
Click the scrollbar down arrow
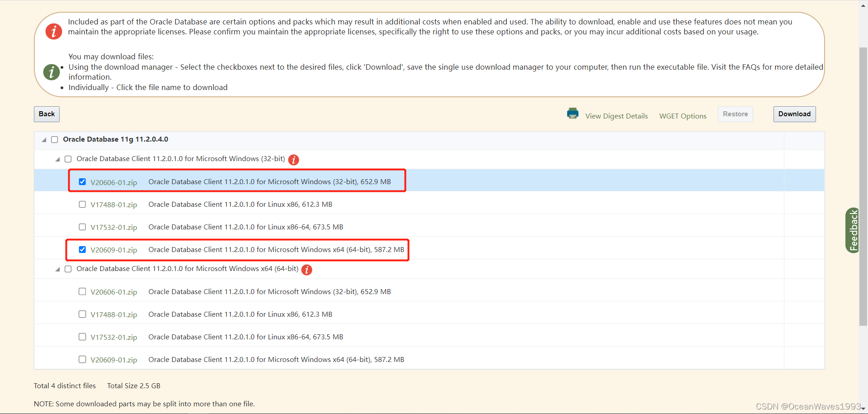point(863,409)
